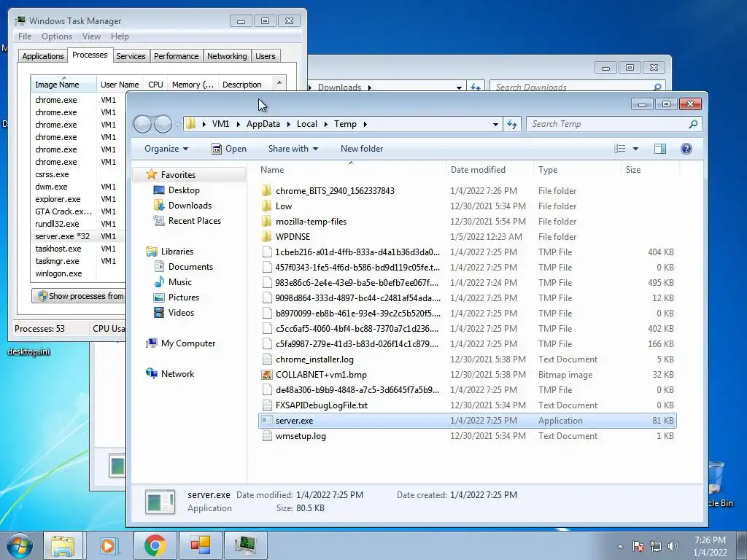747x560 pixels.
Task: Click Show processes from all users button
Action: [79, 296]
